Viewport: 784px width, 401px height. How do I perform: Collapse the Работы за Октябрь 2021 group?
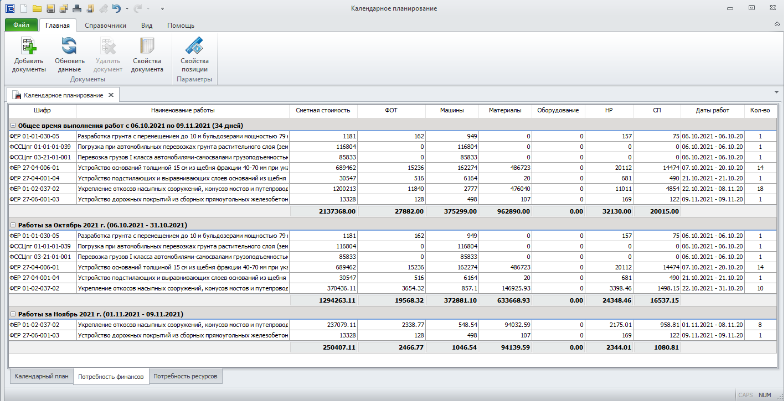[13, 226]
